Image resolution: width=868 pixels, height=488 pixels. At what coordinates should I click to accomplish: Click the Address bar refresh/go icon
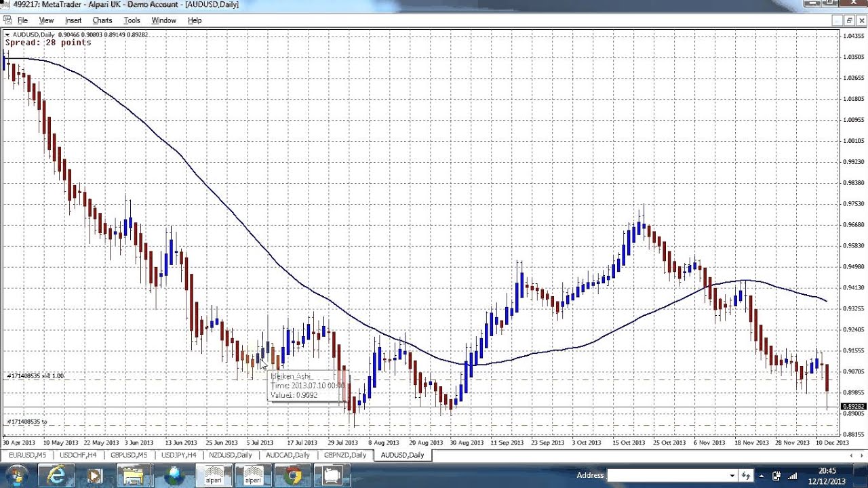click(746, 476)
